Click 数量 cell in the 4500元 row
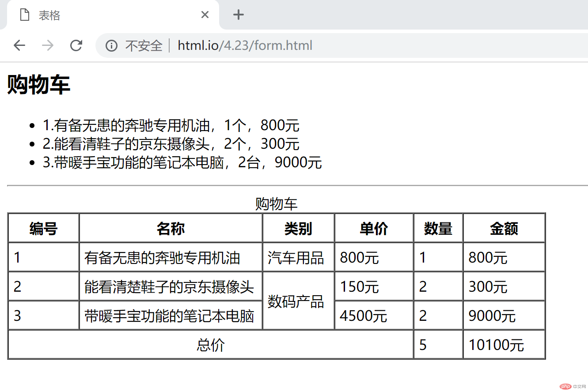Screen dimensions: 588x391 (438, 316)
